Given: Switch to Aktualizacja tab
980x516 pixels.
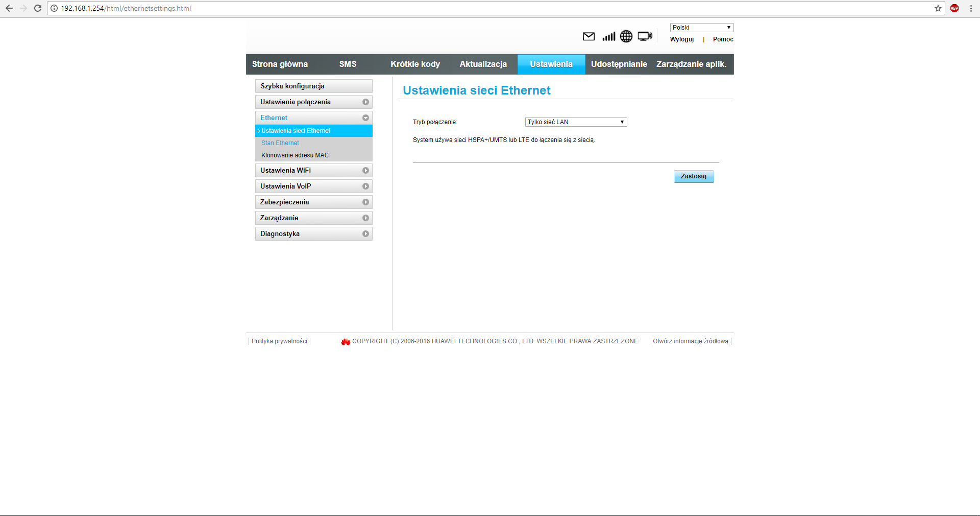Looking at the screenshot, I should pyautogui.click(x=483, y=64).
